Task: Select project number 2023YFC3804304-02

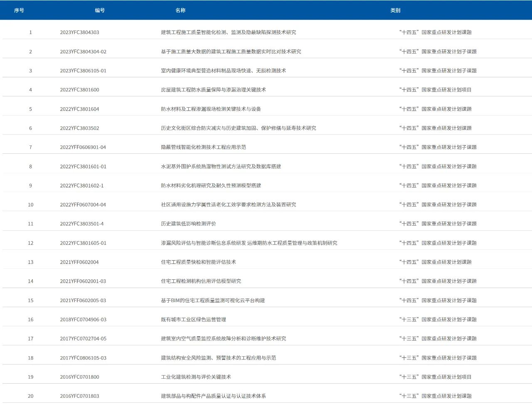Action: point(83,52)
